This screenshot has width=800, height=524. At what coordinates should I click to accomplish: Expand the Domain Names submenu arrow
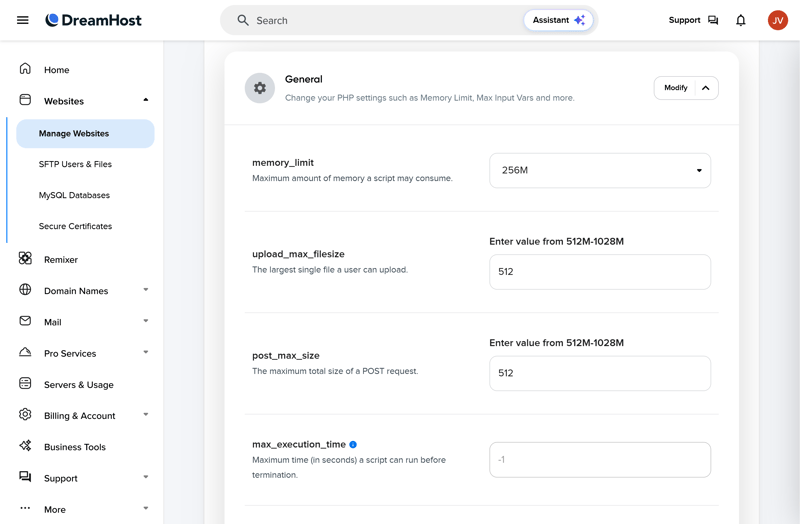click(x=146, y=290)
